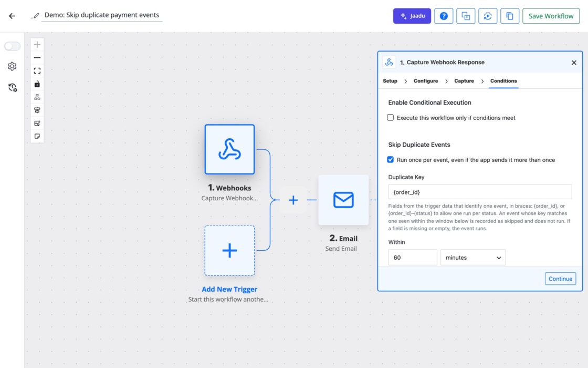Click the Continue button
The image size is (588, 368).
tap(560, 279)
